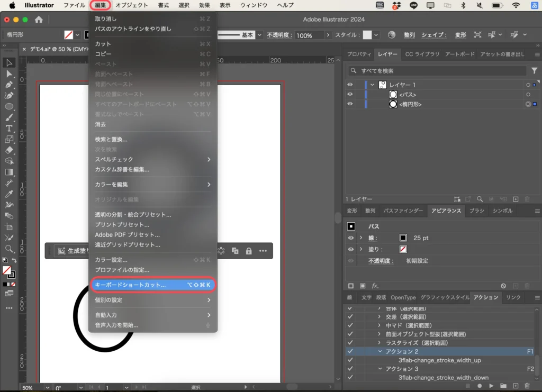Activate the Zoom tool in the toolbar
Image resolution: width=542 pixels, height=392 pixels.
[9, 249]
